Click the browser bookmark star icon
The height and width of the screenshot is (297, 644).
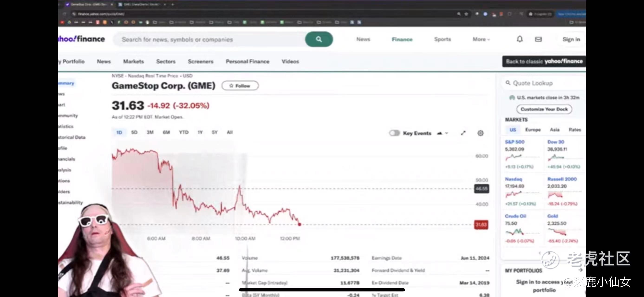(x=466, y=14)
